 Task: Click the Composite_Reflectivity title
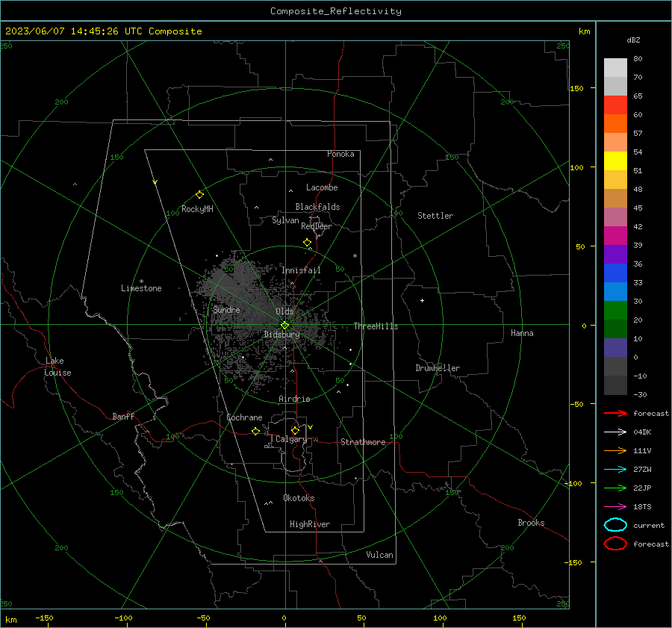(335, 11)
